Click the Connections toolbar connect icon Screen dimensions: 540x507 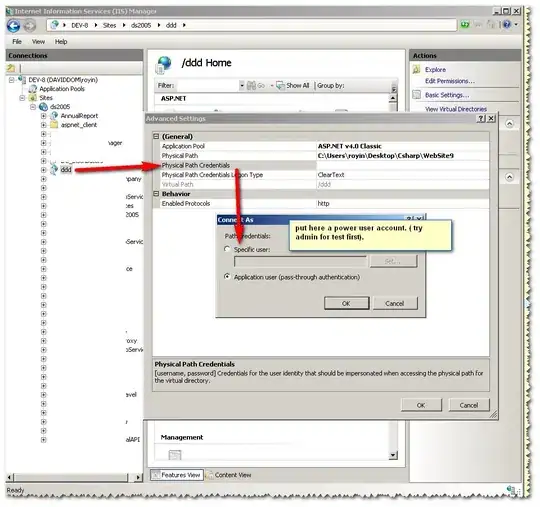(11, 68)
